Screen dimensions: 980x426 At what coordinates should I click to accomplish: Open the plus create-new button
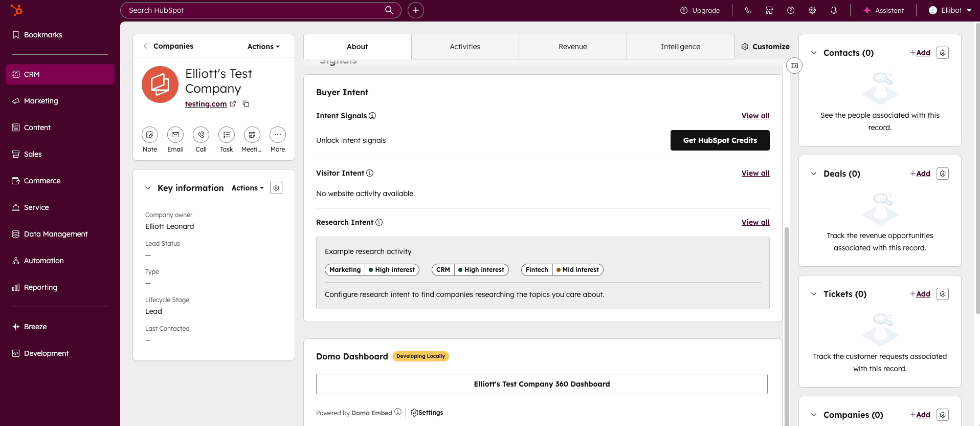[416, 10]
